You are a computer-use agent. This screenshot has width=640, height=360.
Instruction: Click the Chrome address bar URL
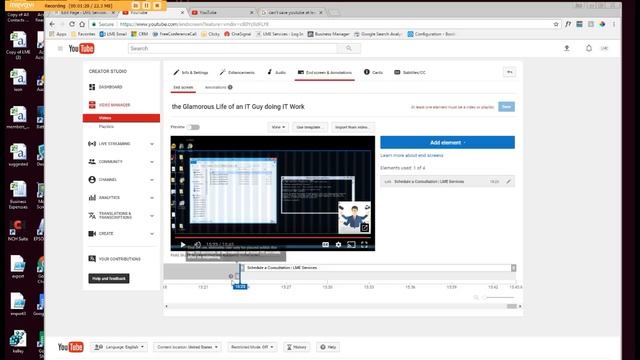[x=194, y=24]
